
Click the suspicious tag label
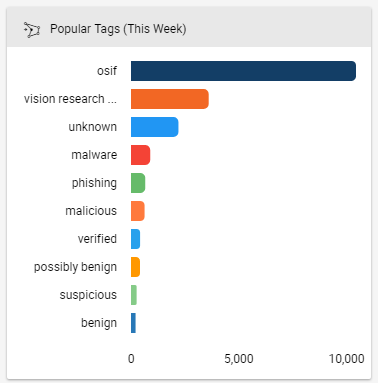(x=88, y=295)
